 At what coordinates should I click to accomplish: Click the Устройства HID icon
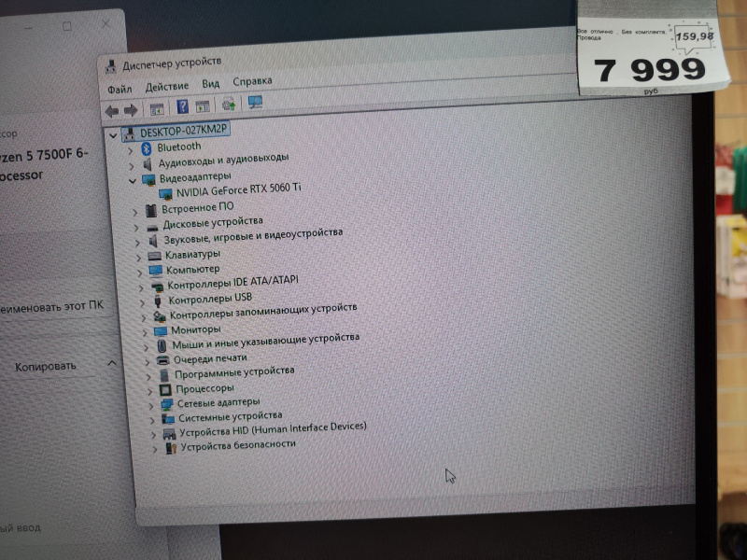pyautogui.click(x=169, y=433)
